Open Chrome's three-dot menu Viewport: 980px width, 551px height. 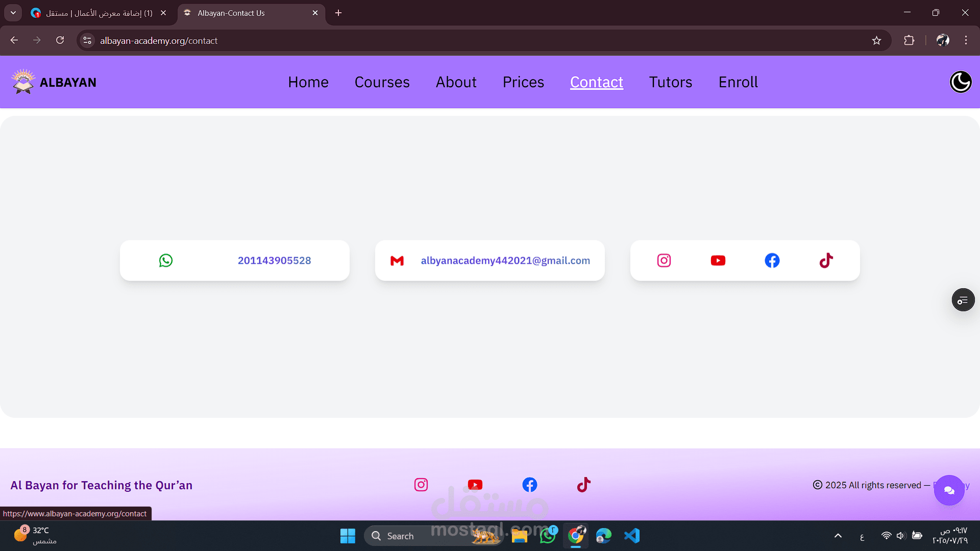(x=966, y=40)
